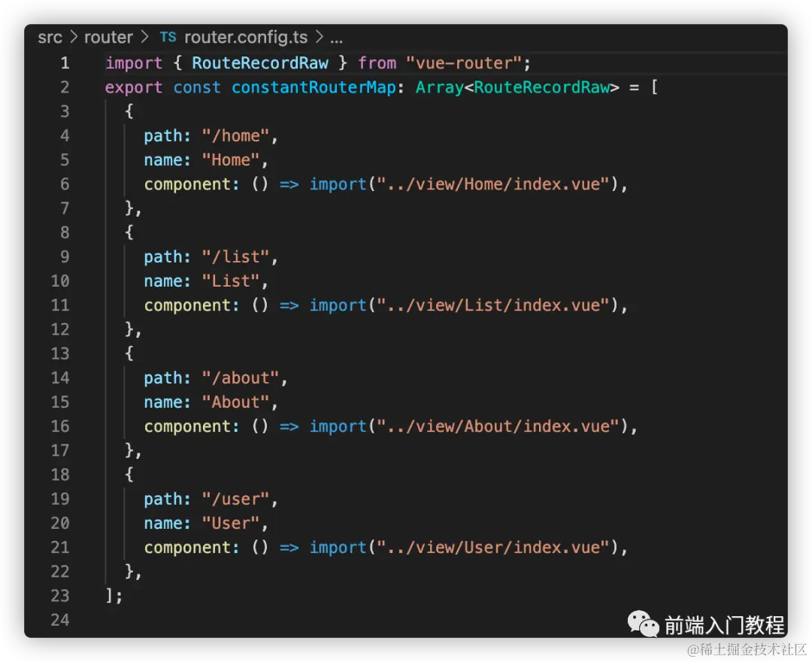Open the breadcrumb ellipsis symbol segment
This screenshot has height=662, width=812.
(337, 38)
